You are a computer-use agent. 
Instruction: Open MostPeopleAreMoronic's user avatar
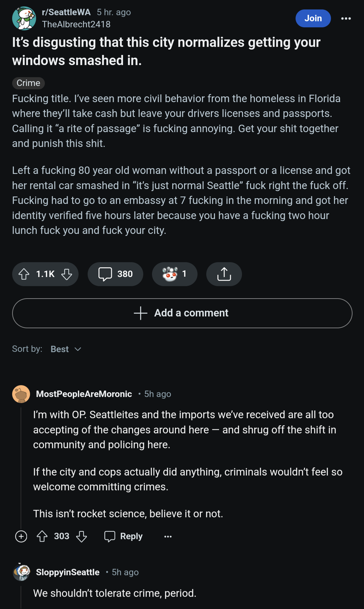(x=21, y=394)
